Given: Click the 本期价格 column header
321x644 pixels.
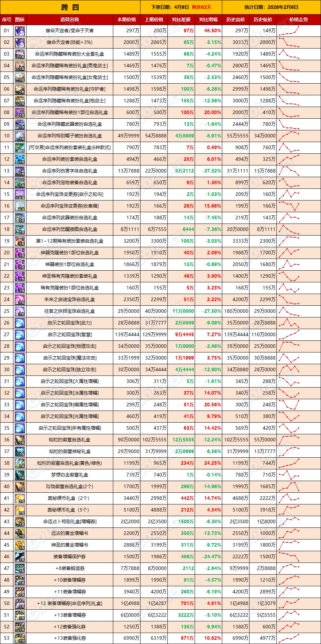Looking at the screenshot, I should click(127, 19).
